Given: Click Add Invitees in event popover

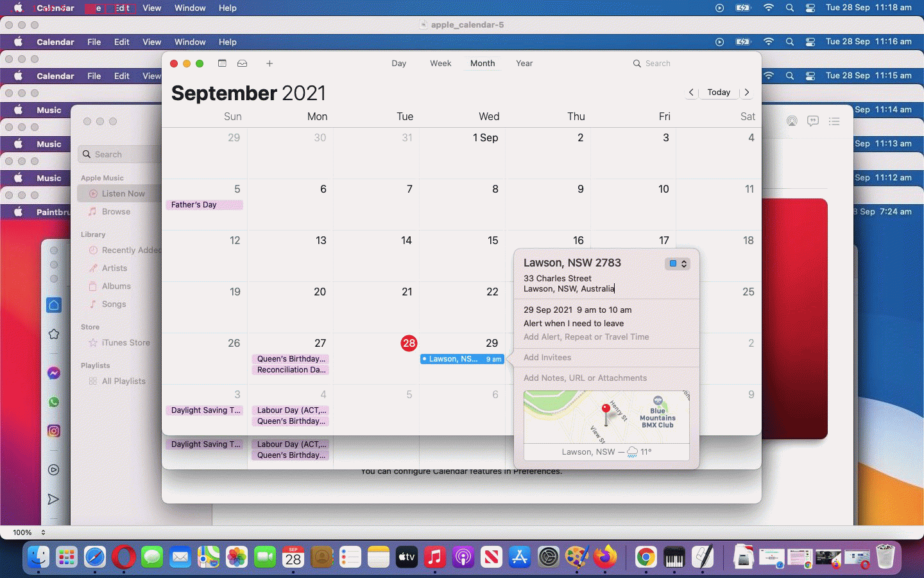Looking at the screenshot, I should coord(547,358).
